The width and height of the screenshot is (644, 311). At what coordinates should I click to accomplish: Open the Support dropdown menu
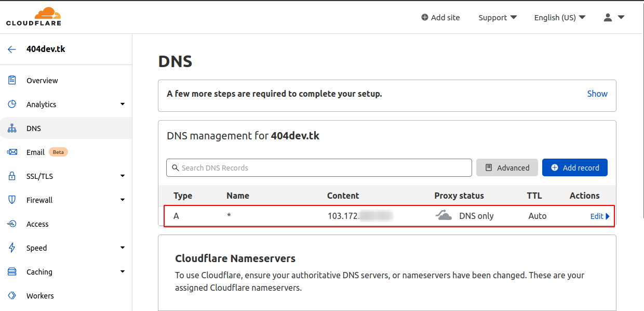(498, 17)
